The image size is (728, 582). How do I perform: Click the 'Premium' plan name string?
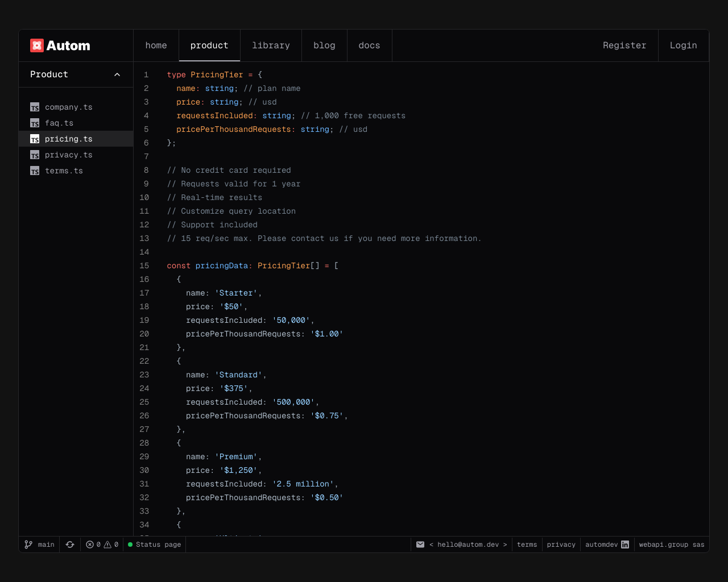(236, 456)
